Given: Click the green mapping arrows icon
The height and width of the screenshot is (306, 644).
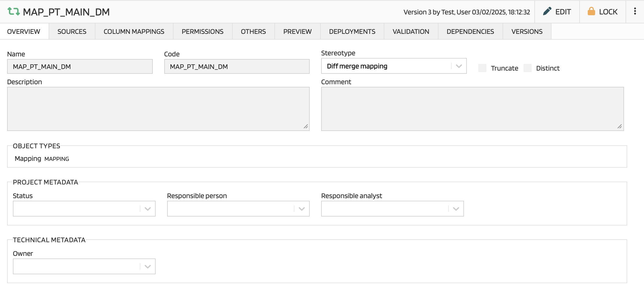Looking at the screenshot, I should coord(13,12).
